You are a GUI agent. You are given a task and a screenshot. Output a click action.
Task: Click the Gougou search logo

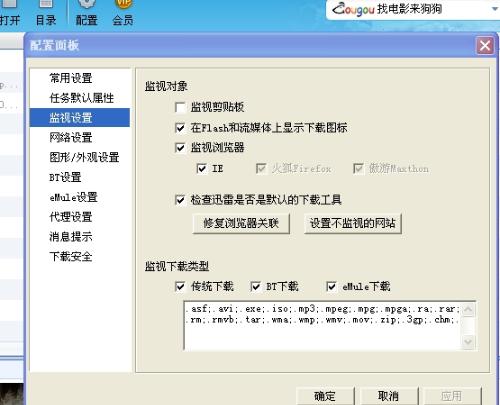pos(353,9)
